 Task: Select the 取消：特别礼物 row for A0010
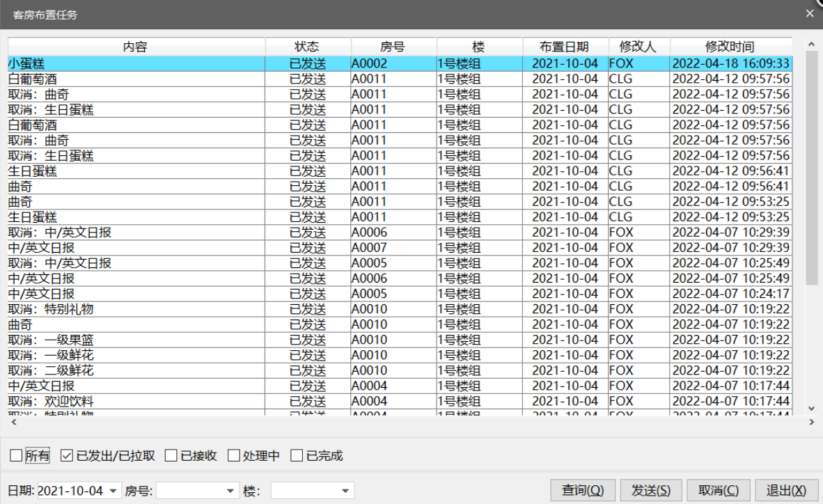pos(136,309)
